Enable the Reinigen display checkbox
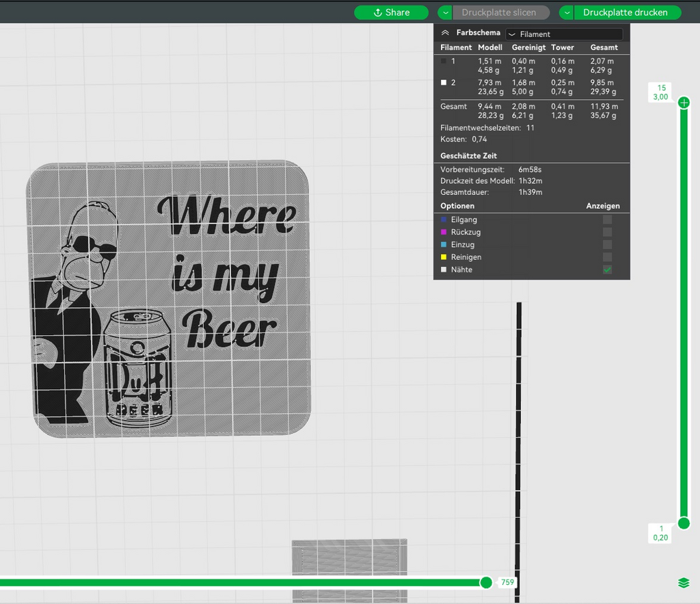Viewport: 700px width, 604px height. pyautogui.click(x=607, y=257)
